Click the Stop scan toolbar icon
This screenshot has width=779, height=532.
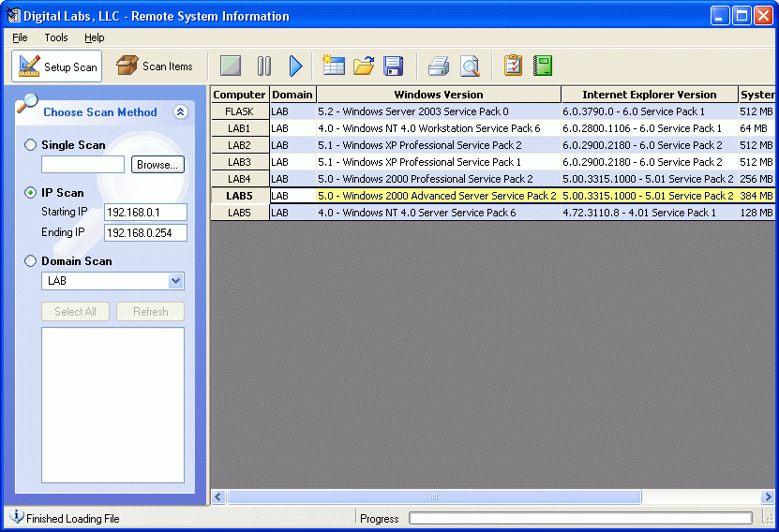coord(231,66)
